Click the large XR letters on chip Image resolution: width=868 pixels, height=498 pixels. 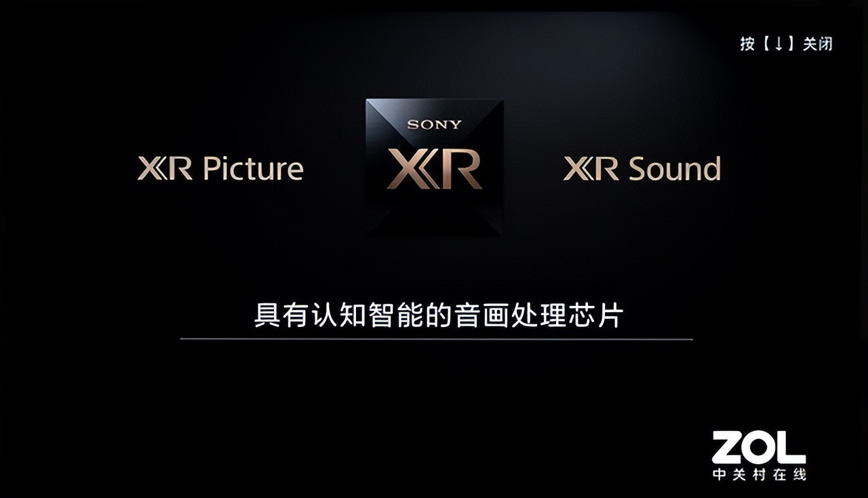click(434, 169)
